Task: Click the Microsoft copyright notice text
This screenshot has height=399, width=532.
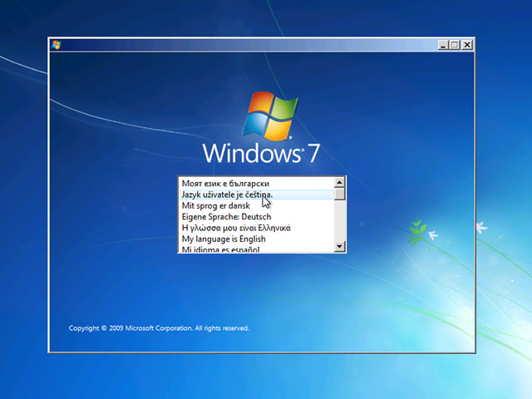Action: click(x=159, y=328)
